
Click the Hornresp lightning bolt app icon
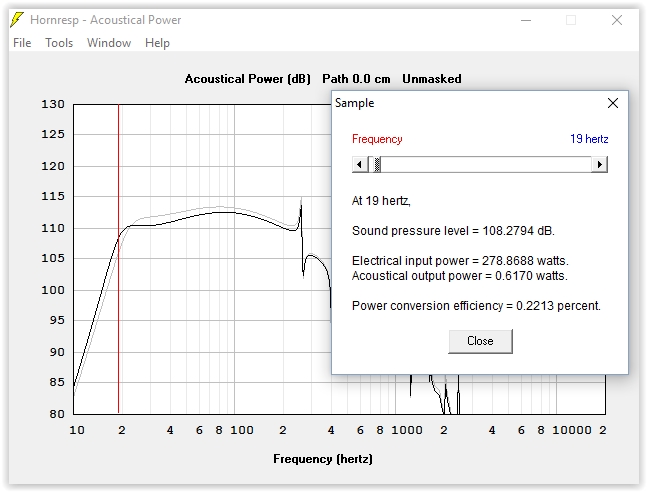pos(17,20)
